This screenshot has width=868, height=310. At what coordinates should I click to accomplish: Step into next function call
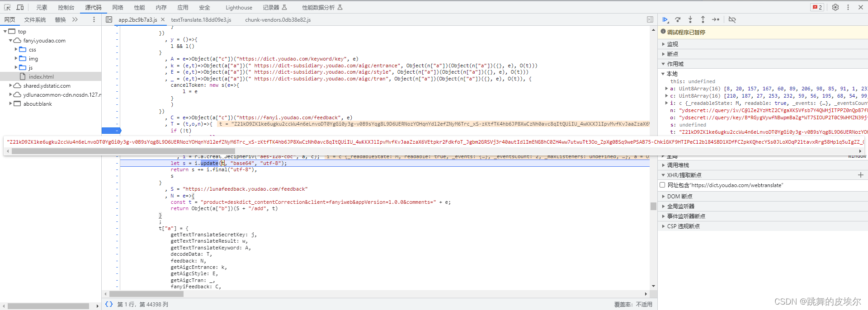coord(690,19)
